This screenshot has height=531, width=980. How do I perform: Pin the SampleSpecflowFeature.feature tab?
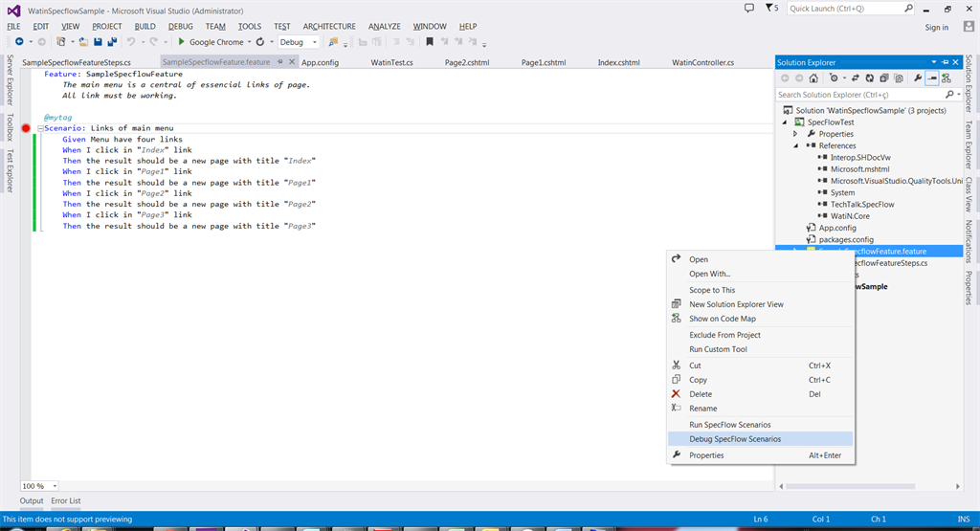point(280,62)
